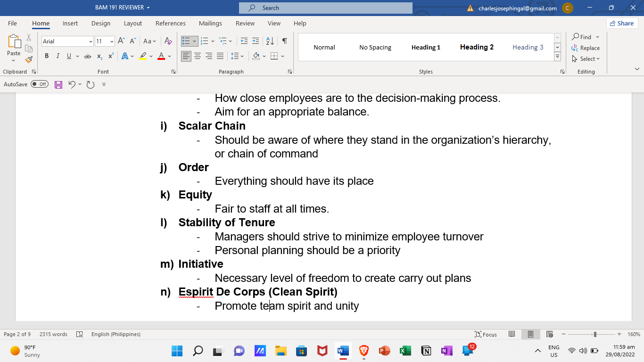Screen dimensions: 644x362
Task: Click the 160% zoom level
Action: 634,334
